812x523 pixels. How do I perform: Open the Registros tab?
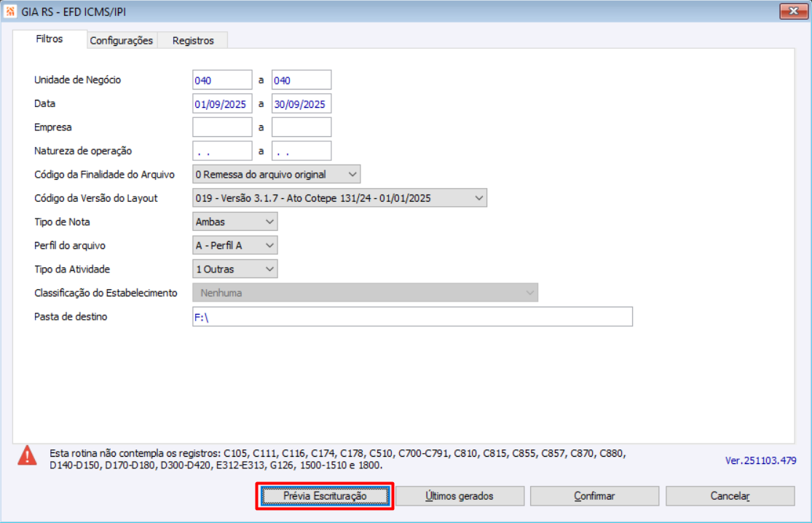click(193, 40)
